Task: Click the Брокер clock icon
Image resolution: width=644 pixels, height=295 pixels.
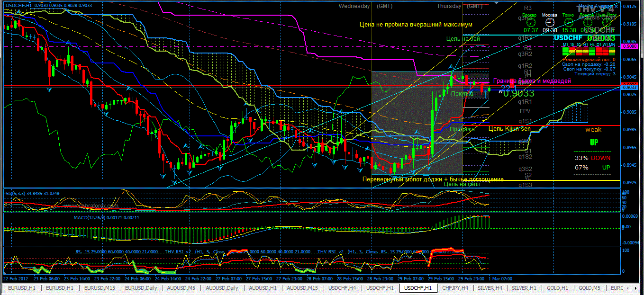Action: coord(531,22)
